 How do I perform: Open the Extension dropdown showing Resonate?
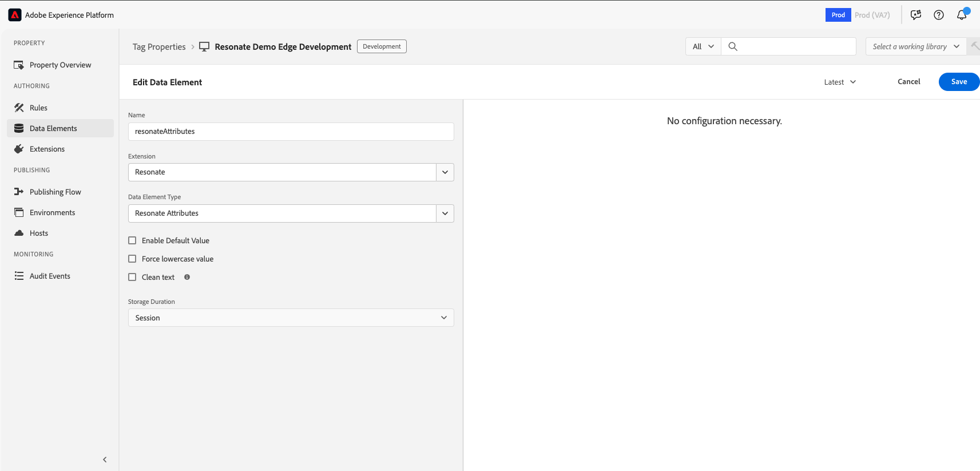pos(291,172)
